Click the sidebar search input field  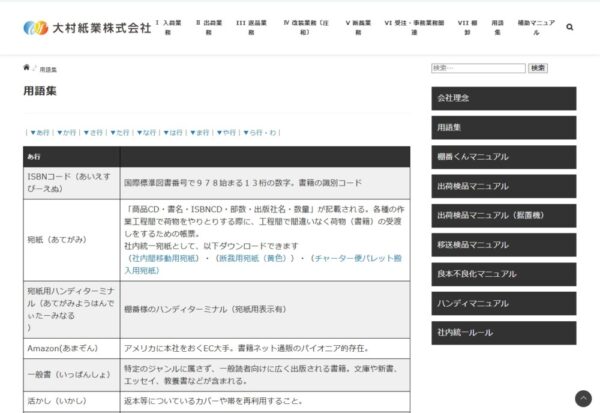tap(478, 68)
